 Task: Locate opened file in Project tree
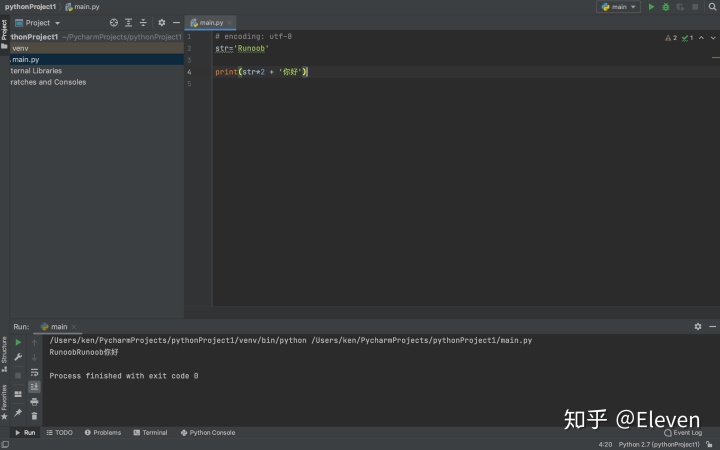(114, 22)
